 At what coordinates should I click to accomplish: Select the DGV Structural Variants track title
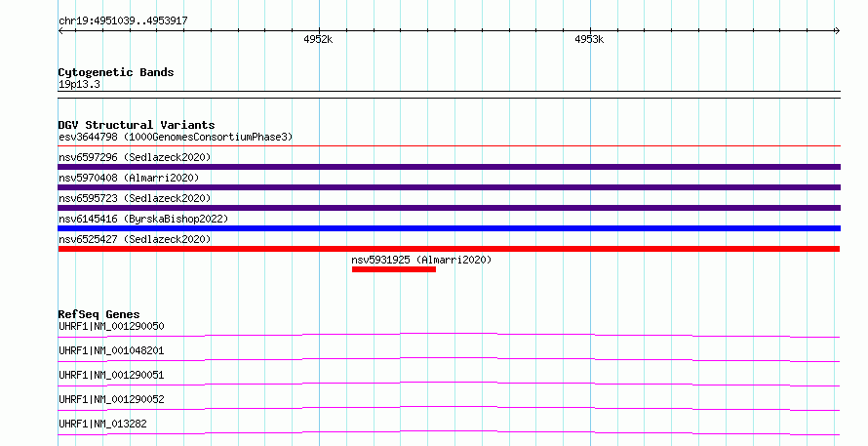pyautogui.click(x=137, y=125)
